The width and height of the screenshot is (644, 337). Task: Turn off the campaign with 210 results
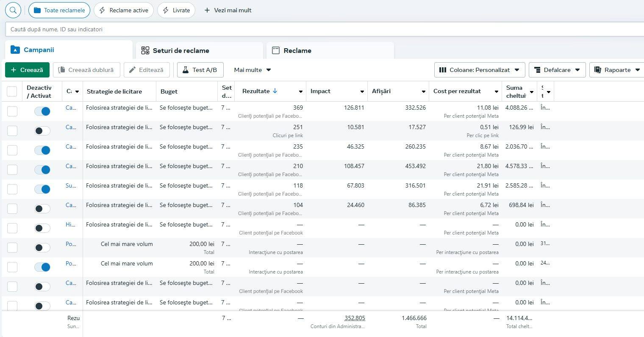[42, 170]
